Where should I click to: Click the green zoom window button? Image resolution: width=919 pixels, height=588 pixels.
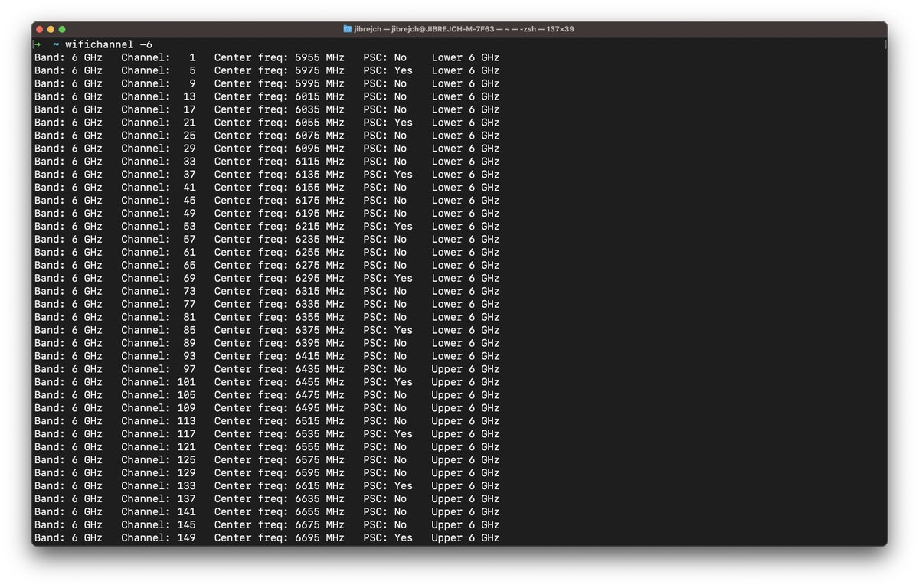(x=62, y=29)
